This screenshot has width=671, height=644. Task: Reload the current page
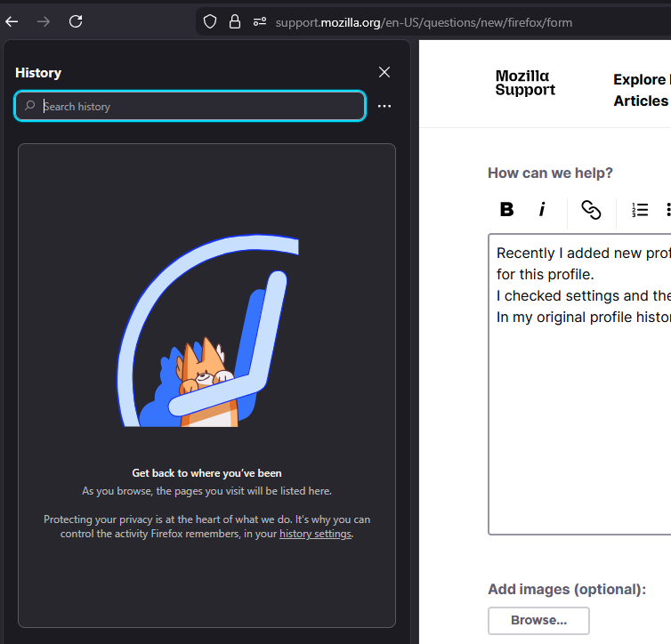click(x=76, y=21)
